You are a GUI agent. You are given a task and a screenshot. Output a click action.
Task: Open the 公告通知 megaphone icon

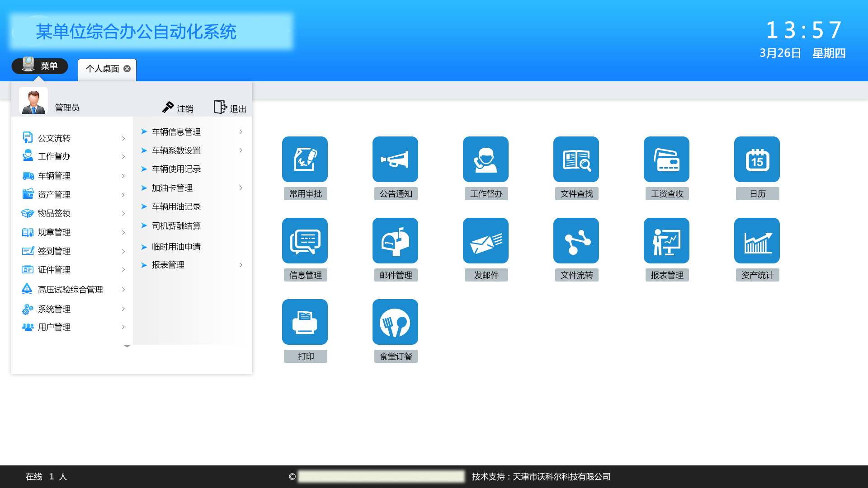tap(395, 160)
